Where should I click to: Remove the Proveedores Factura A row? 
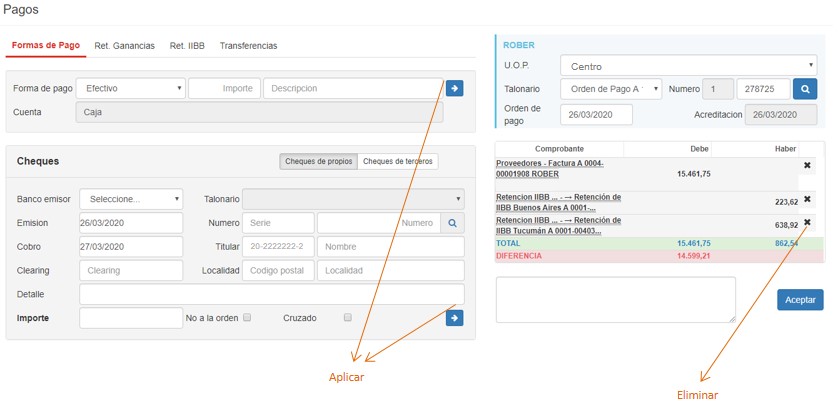click(807, 166)
